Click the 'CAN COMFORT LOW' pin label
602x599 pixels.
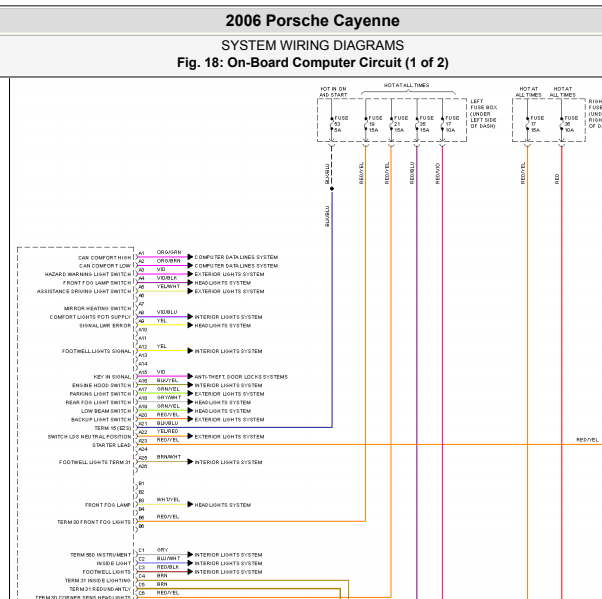pos(105,266)
